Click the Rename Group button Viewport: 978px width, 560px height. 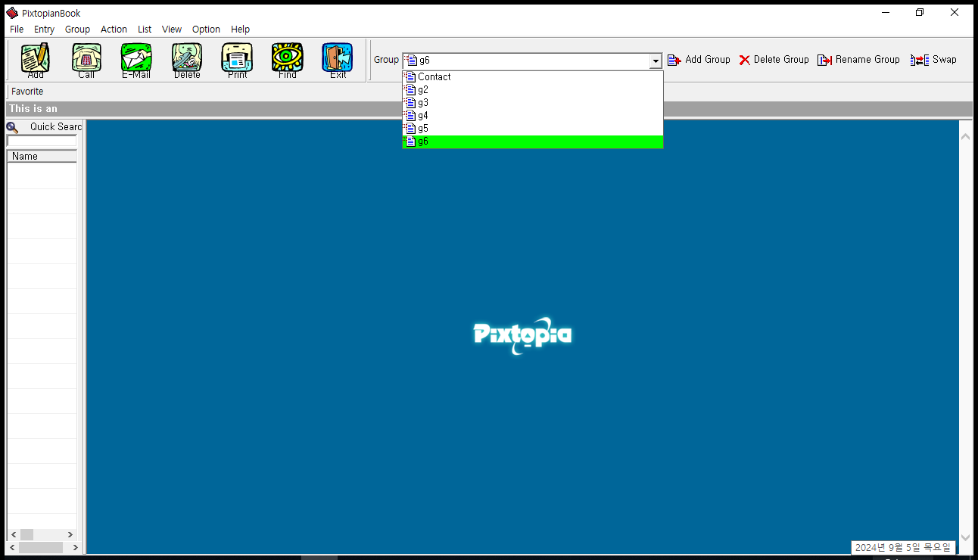pyautogui.click(x=858, y=60)
